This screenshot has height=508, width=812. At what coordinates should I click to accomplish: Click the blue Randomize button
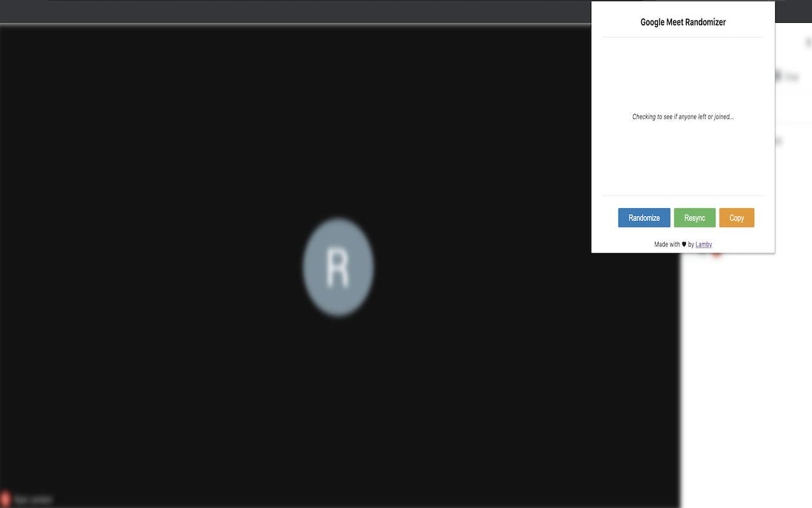click(644, 218)
